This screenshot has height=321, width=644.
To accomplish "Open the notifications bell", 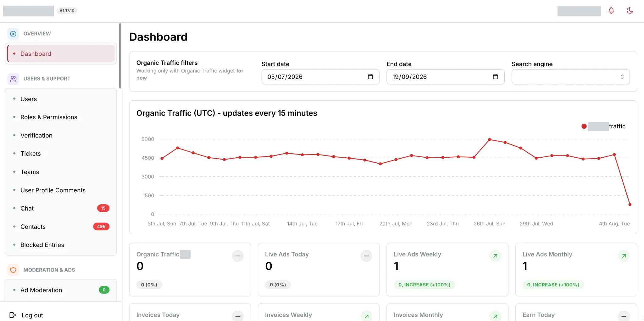I will (611, 10).
